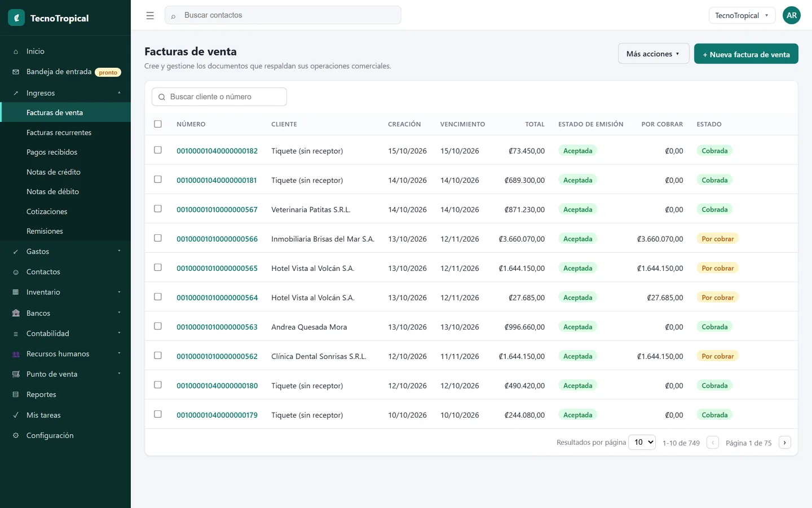This screenshot has width=812, height=508.
Task: Click the Bandeja de entrada envelope icon
Action: [16, 72]
